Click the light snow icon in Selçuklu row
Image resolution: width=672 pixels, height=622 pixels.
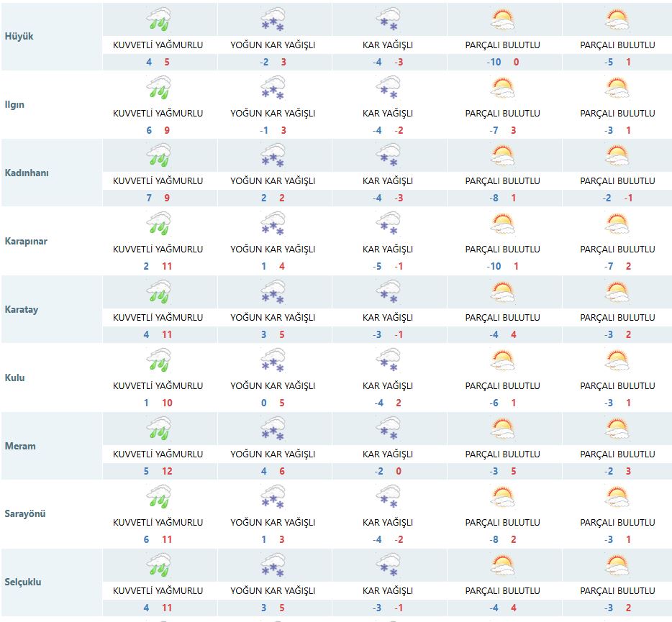click(389, 565)
